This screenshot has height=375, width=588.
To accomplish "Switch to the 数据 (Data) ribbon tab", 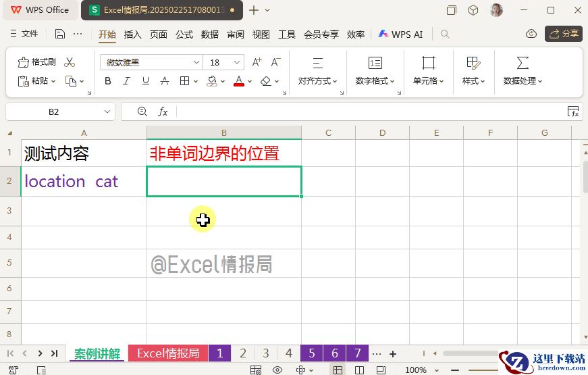I will [210, 34].
